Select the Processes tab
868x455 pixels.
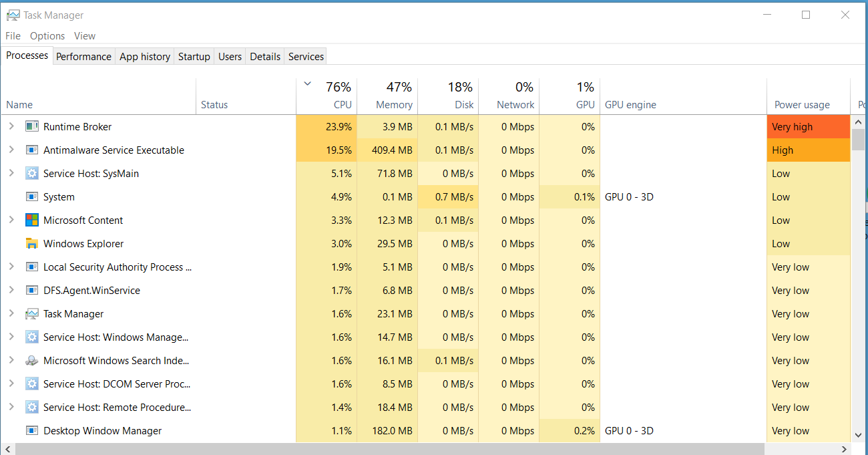pyautogui.click(x=27, y=55)
